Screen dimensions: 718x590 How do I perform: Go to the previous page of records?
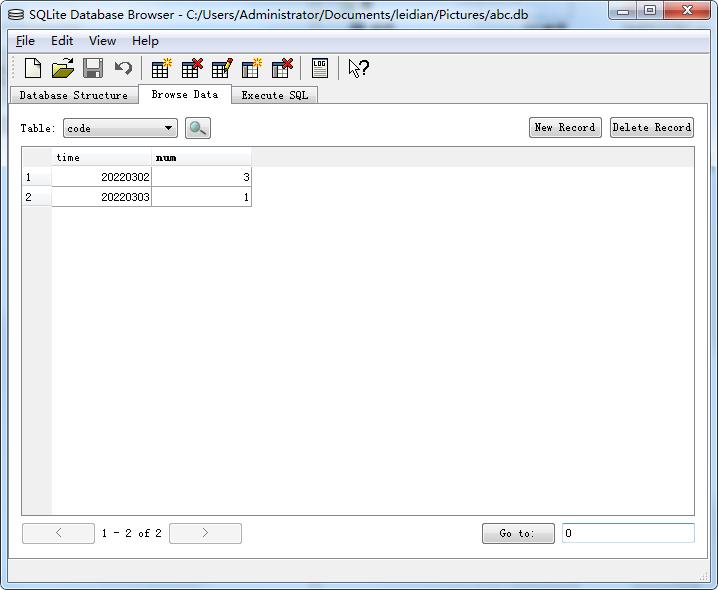[58, 533]
